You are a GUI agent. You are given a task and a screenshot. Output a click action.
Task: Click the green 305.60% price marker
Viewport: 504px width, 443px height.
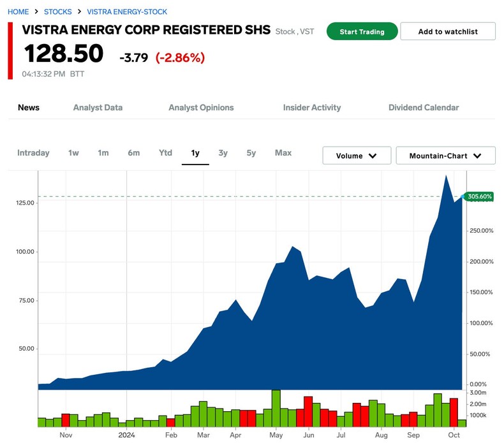[x=480, y=196]
